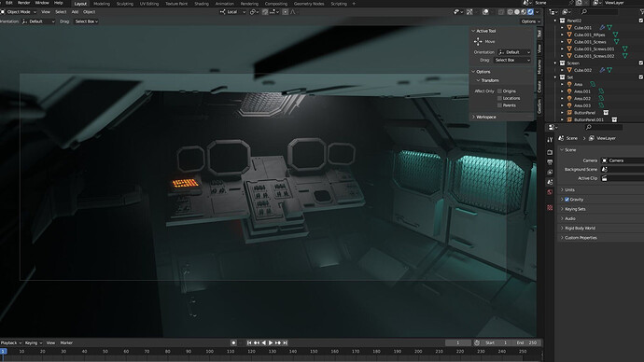Disable the Gravity checkbox
The width and height of the screenshot is (644, 362).
pos(567,200)
